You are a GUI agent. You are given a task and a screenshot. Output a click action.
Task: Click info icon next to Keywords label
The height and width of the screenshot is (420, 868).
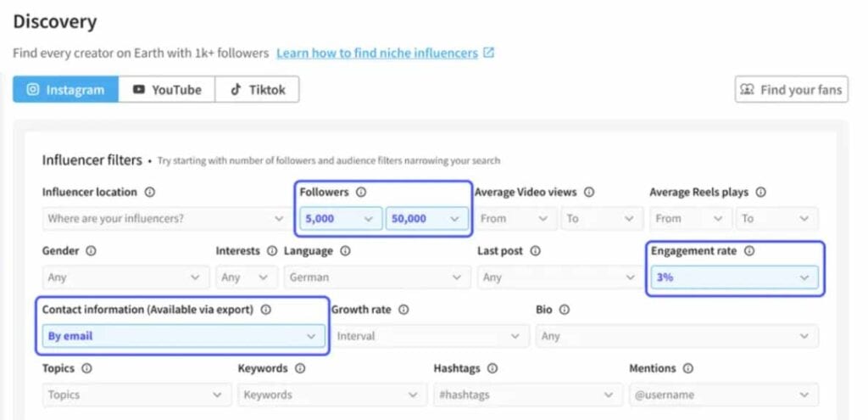click(x=299, y=368)
